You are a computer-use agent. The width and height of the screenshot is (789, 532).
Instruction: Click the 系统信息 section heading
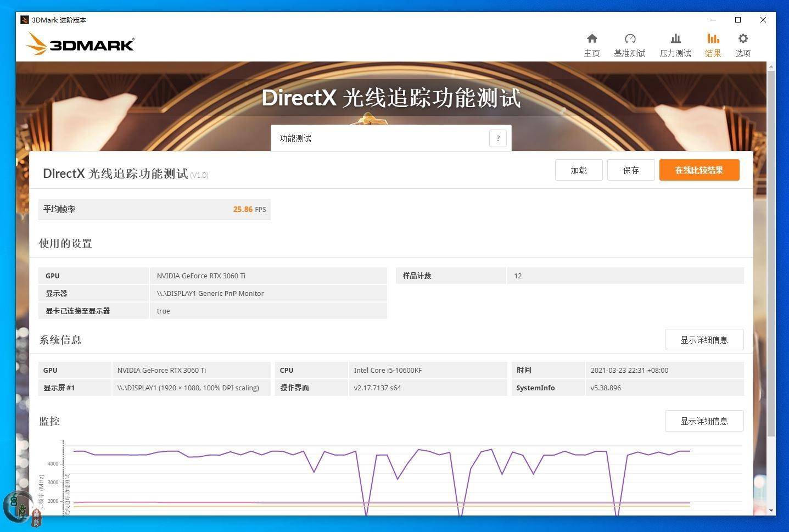click(x=60, y=340)
